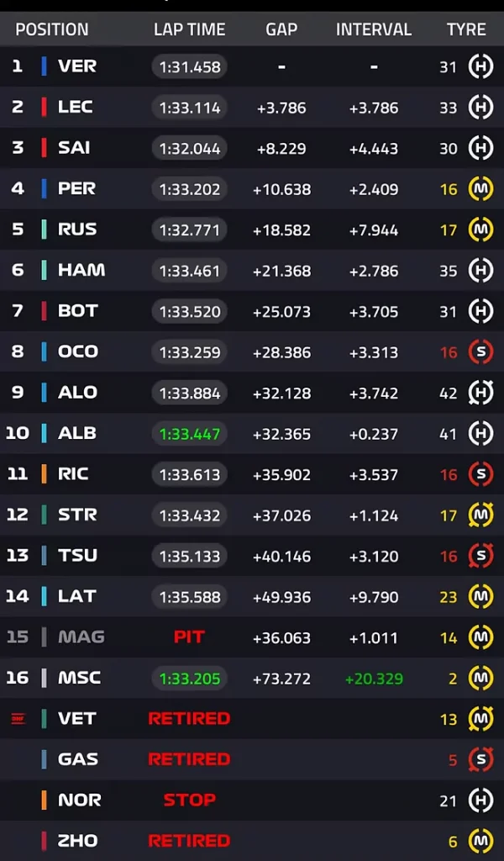Click Verstappen's hard tyre icon
The height and width of the screenshot is (861, 504).
[480, 66]
